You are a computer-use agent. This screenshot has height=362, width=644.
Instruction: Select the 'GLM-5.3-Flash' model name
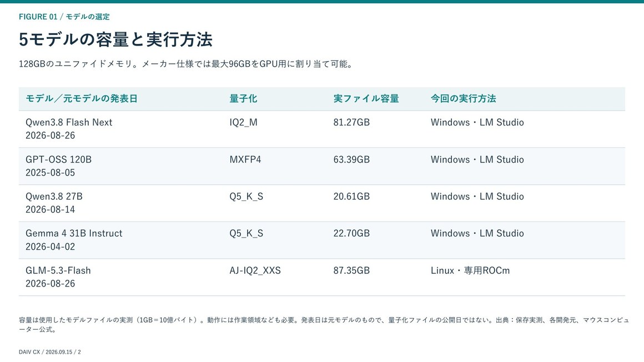(x=58, y=270)
